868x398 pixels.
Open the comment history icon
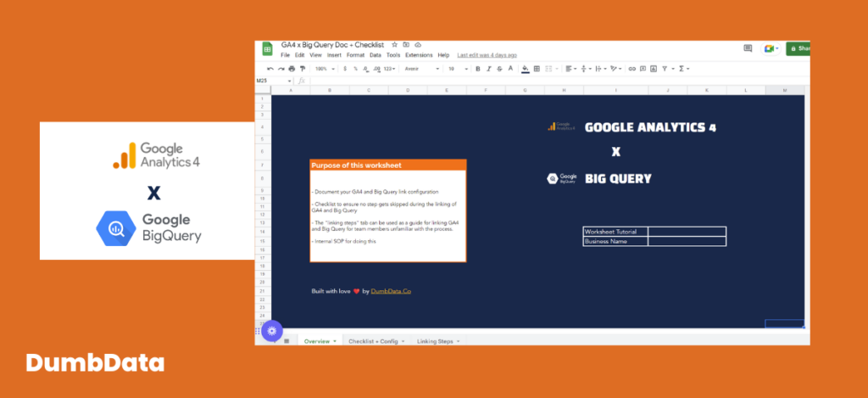[x=748, y=48]
